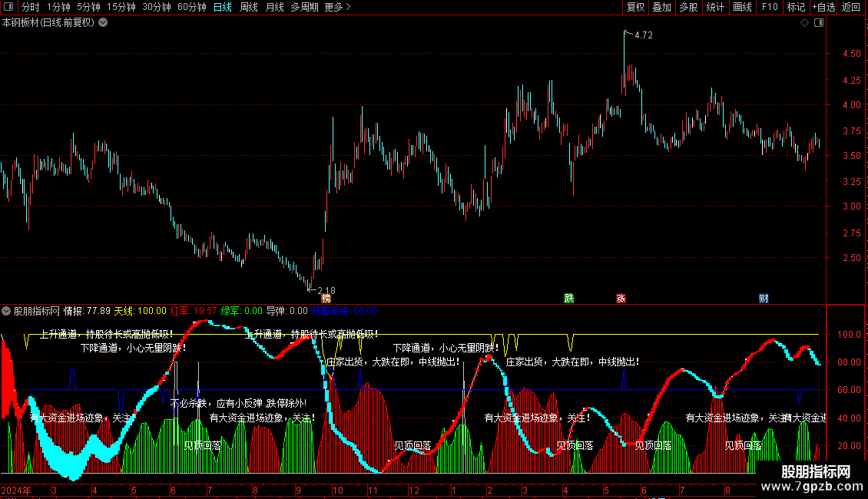Screen dimensions: 868x499
Task: Switch to 1分钟 period
Action: [58, 7]
